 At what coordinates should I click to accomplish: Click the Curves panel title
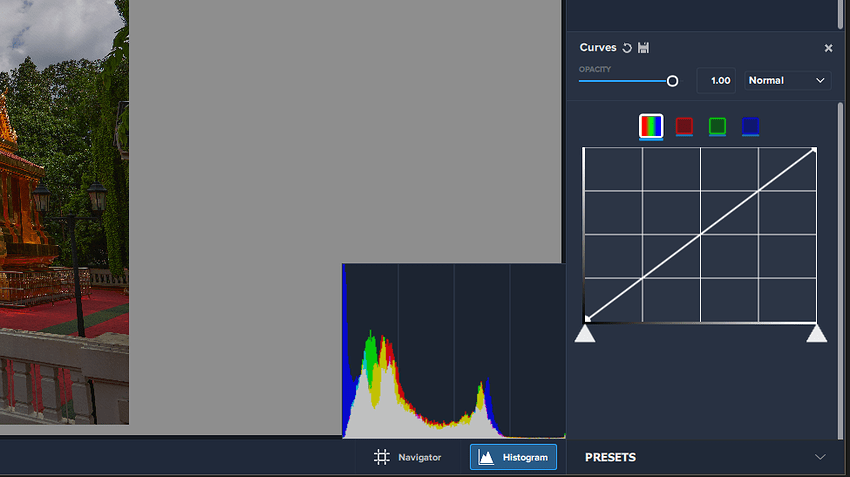coord(598,48)
